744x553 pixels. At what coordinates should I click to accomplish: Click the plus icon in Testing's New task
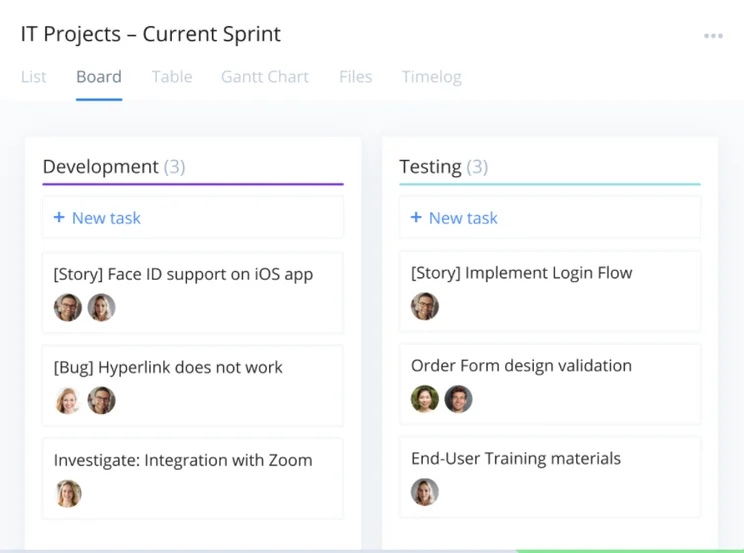point(416,217)
